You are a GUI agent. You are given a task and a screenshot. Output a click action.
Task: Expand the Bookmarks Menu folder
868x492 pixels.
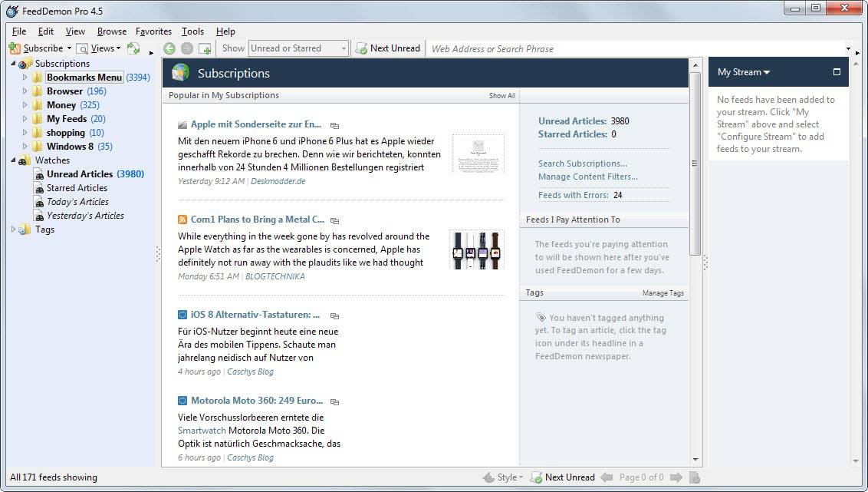pyautogui.click(x=25, y=77)
